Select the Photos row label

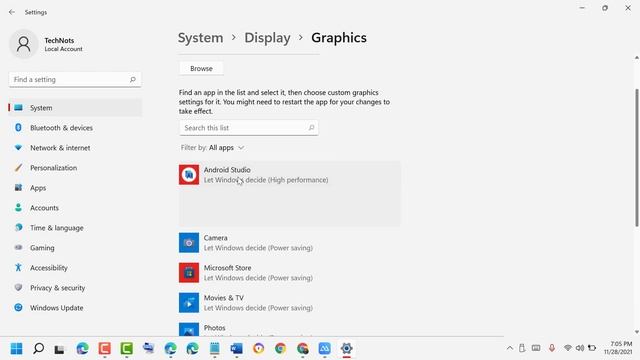click(x=214, y=328)
